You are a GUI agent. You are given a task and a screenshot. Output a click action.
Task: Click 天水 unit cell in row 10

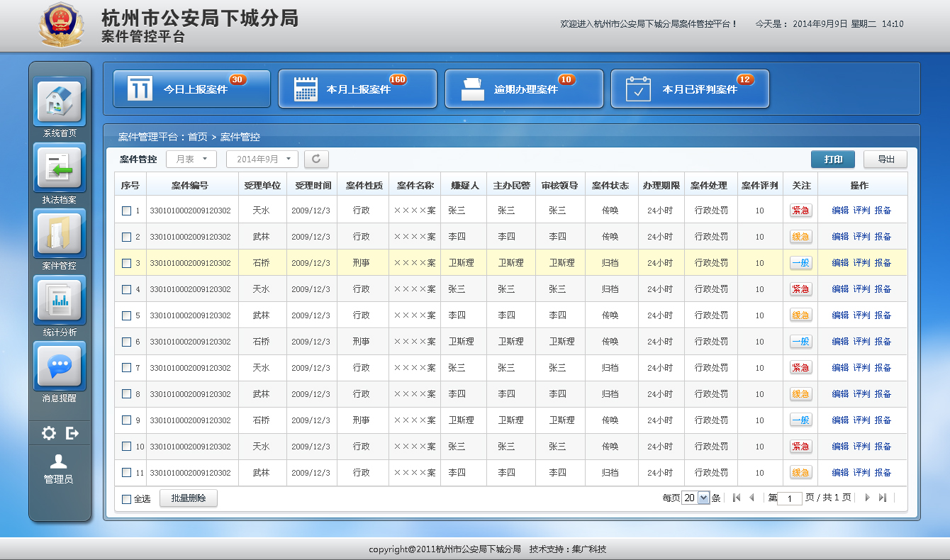261,447
